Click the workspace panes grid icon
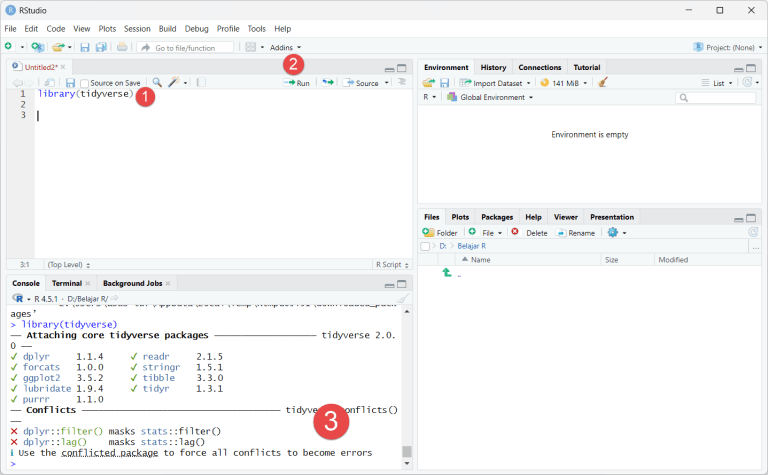 click(250, 47)
